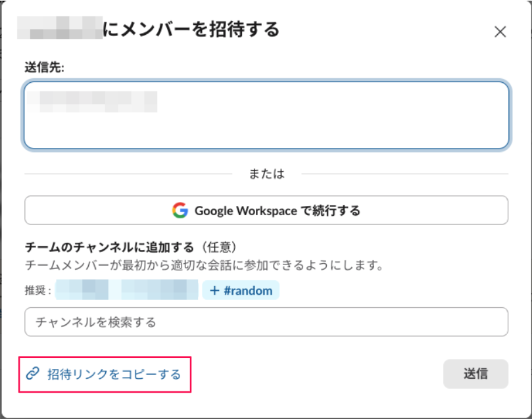Add the second blurred recommended channel chip

click(x=159, y=290)
